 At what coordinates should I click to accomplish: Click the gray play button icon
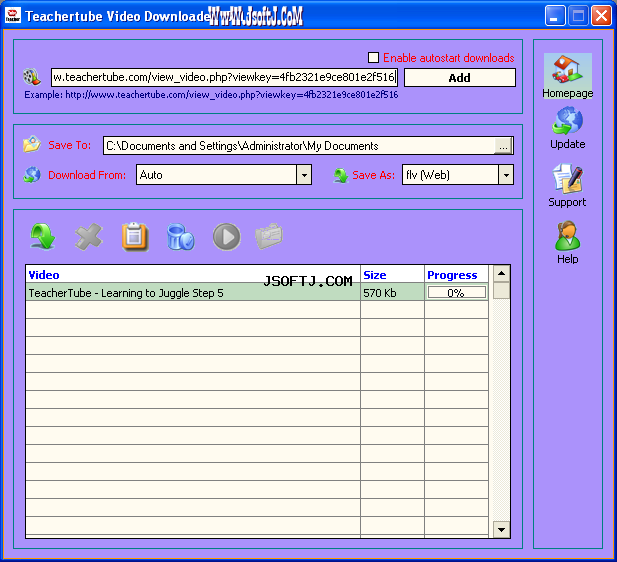227,237
